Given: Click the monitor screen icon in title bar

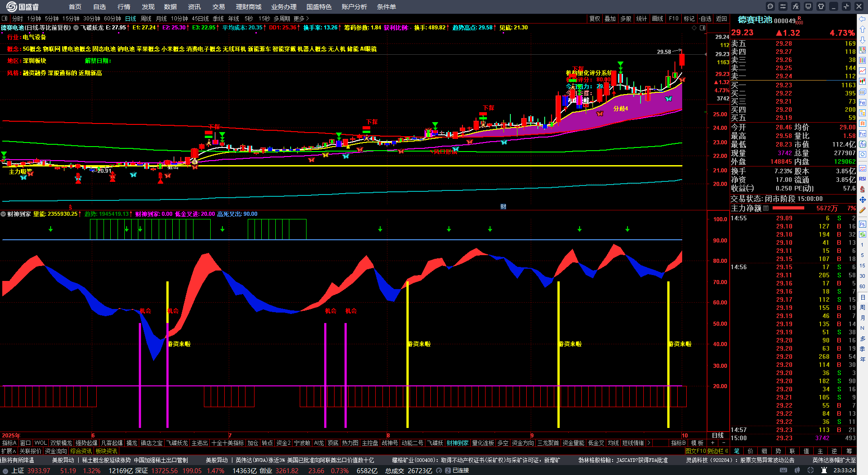Looking at the screenshot, I should (808, 6).
